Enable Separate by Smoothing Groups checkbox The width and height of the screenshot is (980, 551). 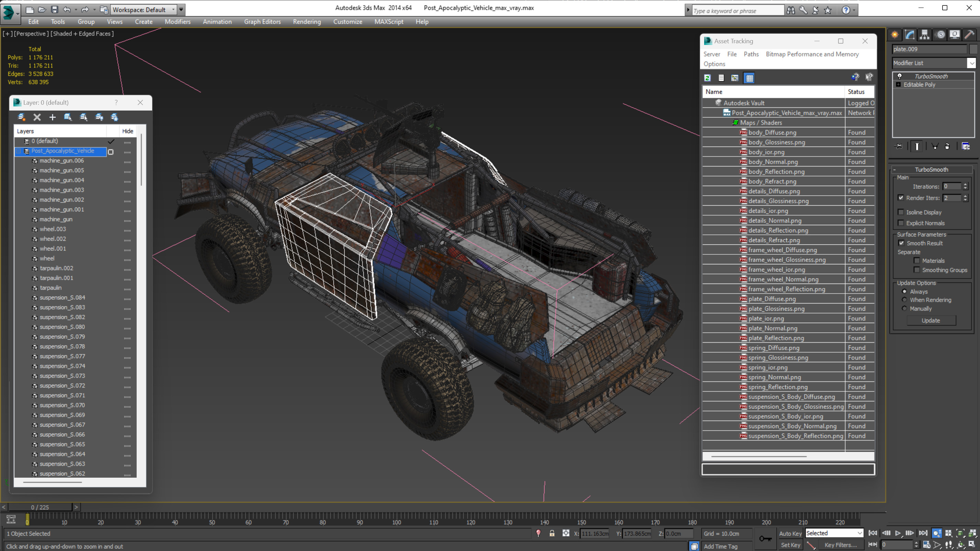click(x=916, y=270)
